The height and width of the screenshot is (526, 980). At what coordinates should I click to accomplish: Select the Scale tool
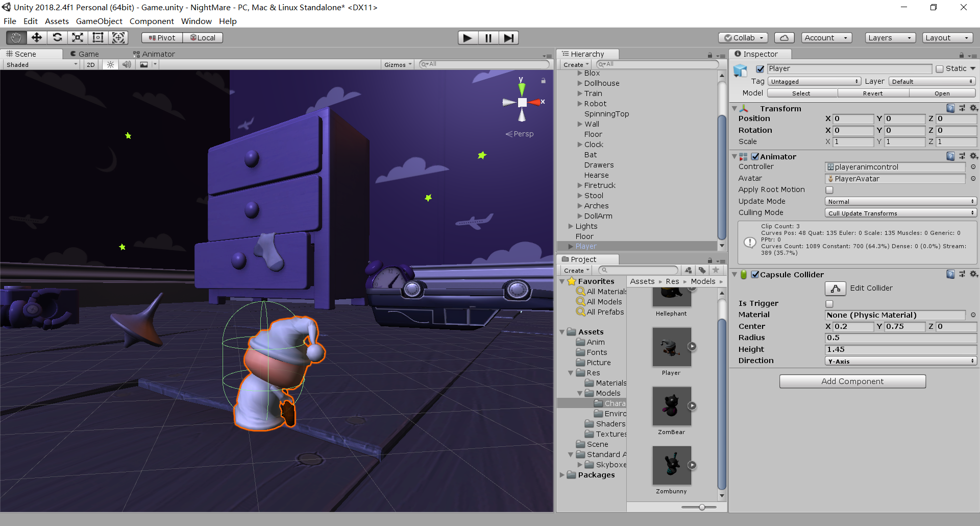click(x=78, y=37)
